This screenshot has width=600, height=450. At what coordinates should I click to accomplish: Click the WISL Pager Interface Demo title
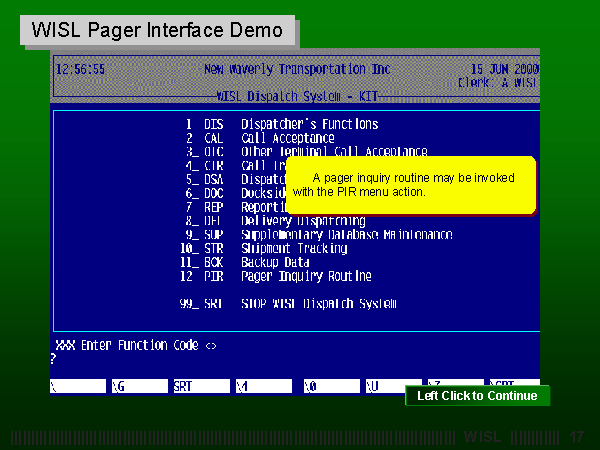157,30
